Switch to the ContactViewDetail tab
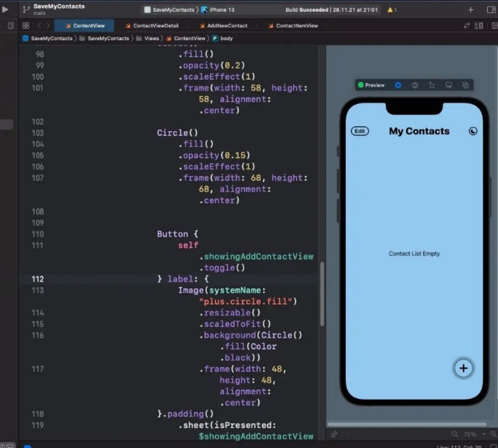The width and height of the screenshot is (498, 448). [x=155, y=25]
